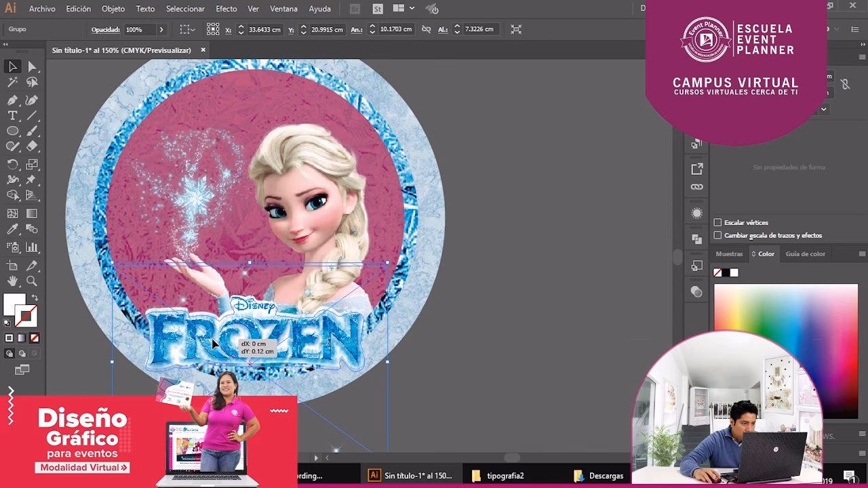This screenshot has height=488, width=868.
Task: Open Adobe Bridge via Br icon
Action: pos(355,9)
